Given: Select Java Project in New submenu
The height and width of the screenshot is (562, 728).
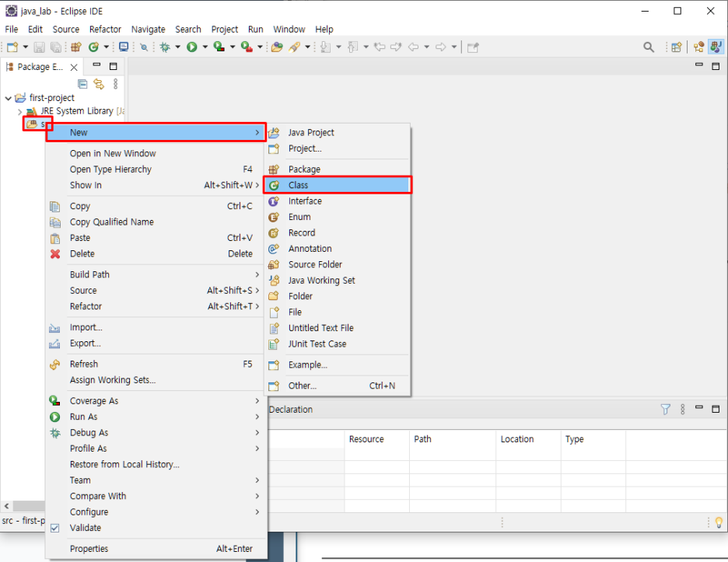Looking at the screenshot, I should (338, 132).
